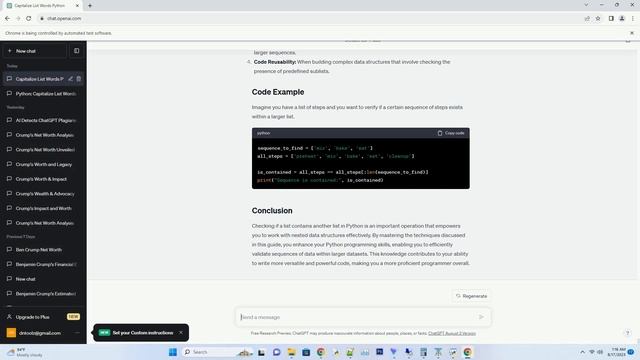Open the volume tray icon

600,352
